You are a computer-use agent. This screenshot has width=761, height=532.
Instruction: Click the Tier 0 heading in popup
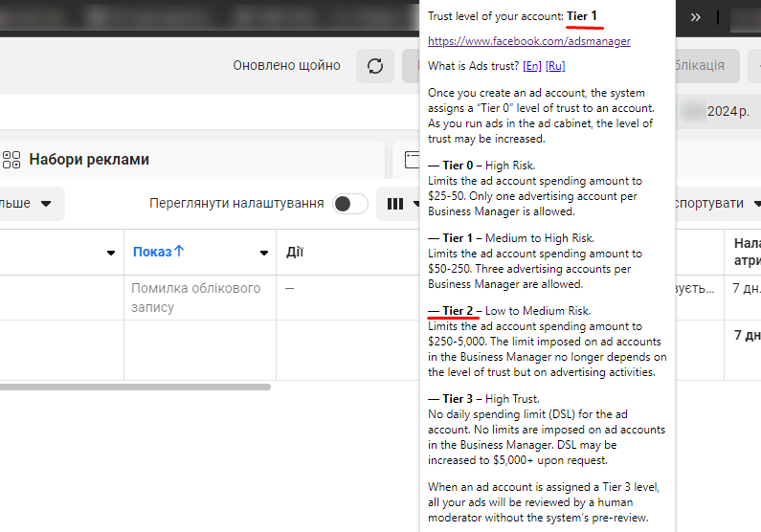[458, 166]
